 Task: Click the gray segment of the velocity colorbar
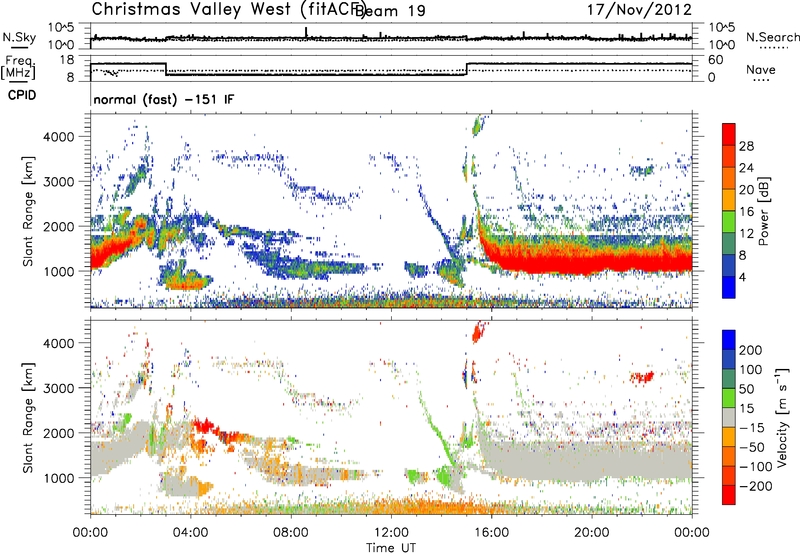729,418
